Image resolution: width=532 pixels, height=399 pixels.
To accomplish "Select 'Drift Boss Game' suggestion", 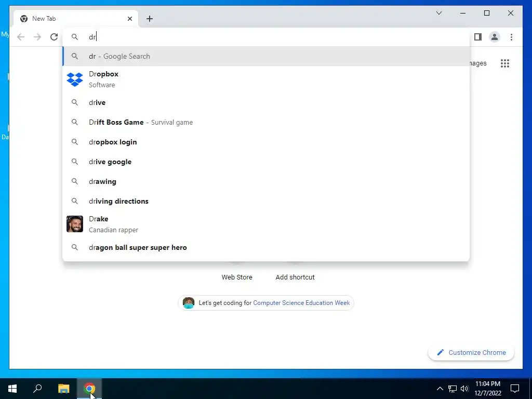I will click(x=266, y=122).
